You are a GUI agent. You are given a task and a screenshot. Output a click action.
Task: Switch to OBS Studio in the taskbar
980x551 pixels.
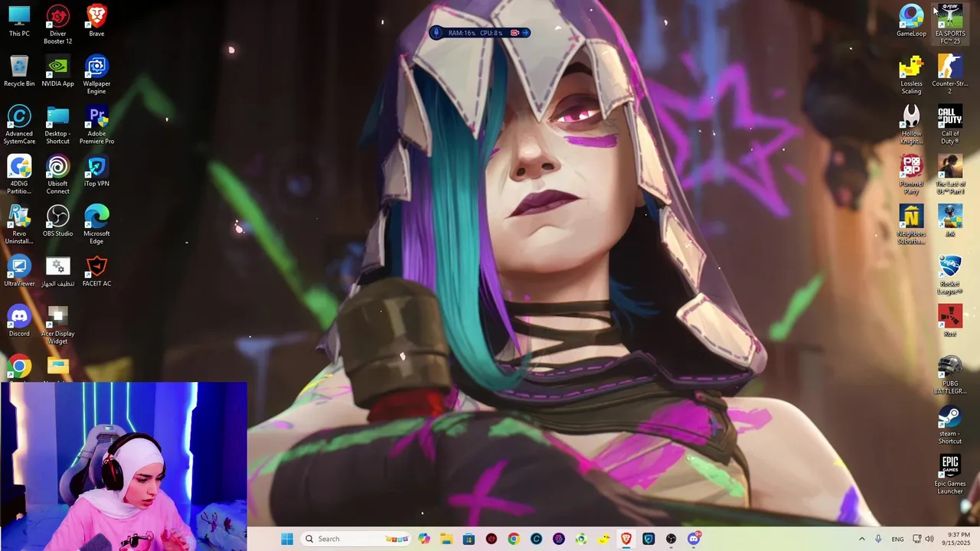[x=671, y=539]
